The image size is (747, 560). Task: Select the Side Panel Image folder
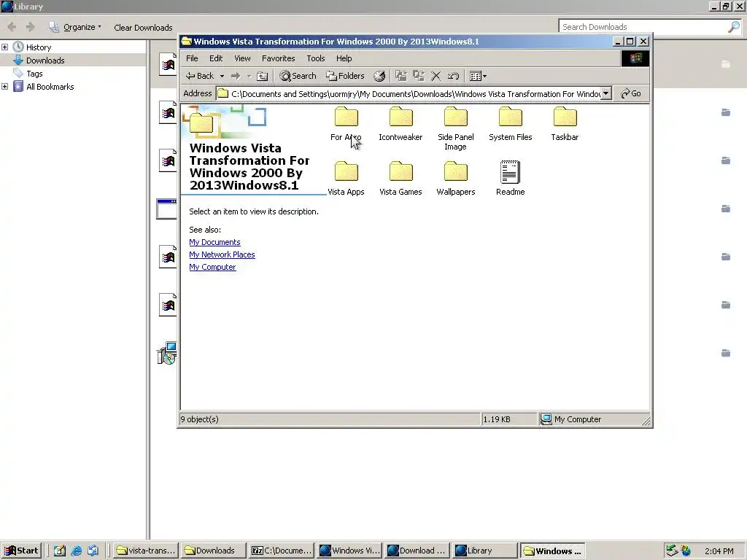[x=455, y=128]
